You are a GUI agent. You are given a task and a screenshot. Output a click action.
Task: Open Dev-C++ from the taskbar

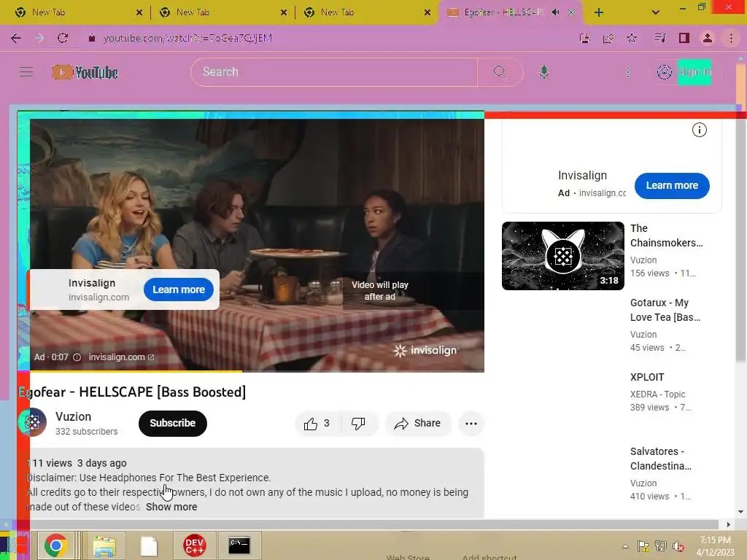[x=194, y=545]
